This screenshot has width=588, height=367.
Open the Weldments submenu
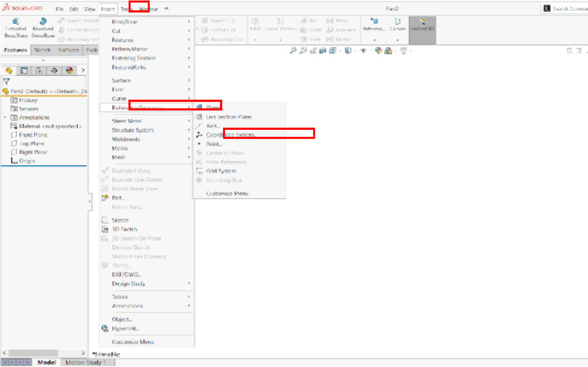(126, 139)
